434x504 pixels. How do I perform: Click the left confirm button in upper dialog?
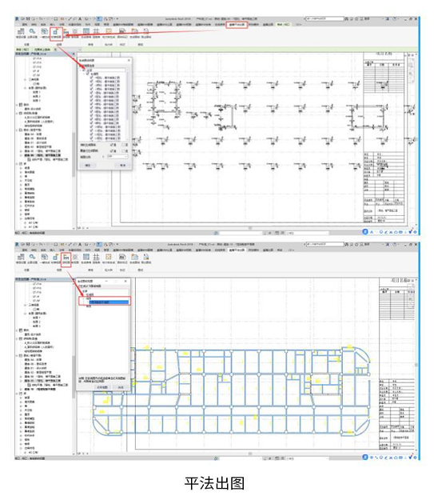[x=88, y=166]
